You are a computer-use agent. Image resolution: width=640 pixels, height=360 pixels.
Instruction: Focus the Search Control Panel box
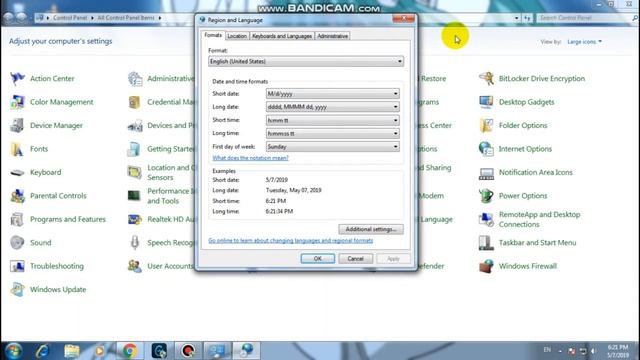point(587,18)
